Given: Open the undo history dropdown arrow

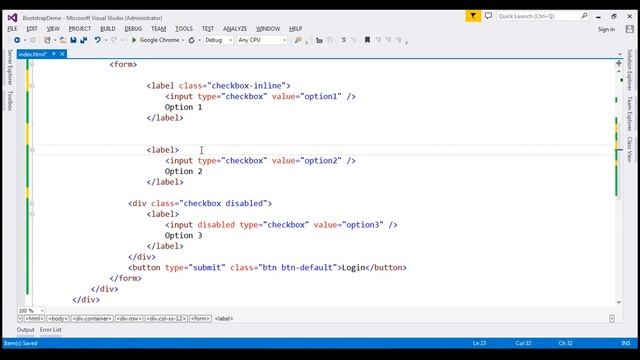Looking at the screenshot, I should click(x=106, y=40).
